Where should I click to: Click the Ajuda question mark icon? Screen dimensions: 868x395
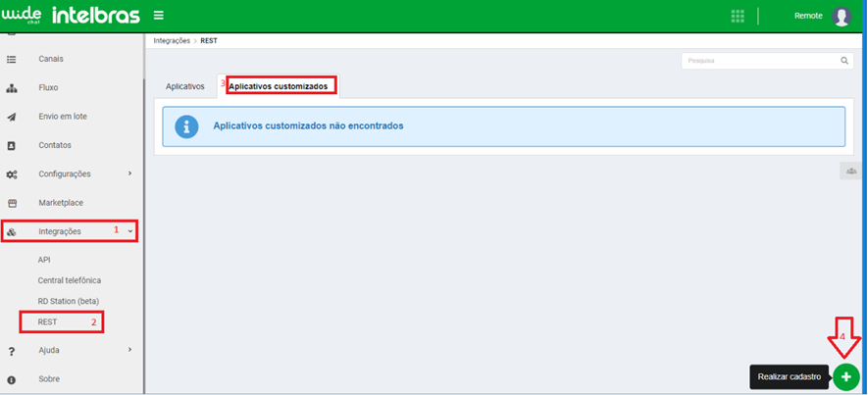[11, 351]
